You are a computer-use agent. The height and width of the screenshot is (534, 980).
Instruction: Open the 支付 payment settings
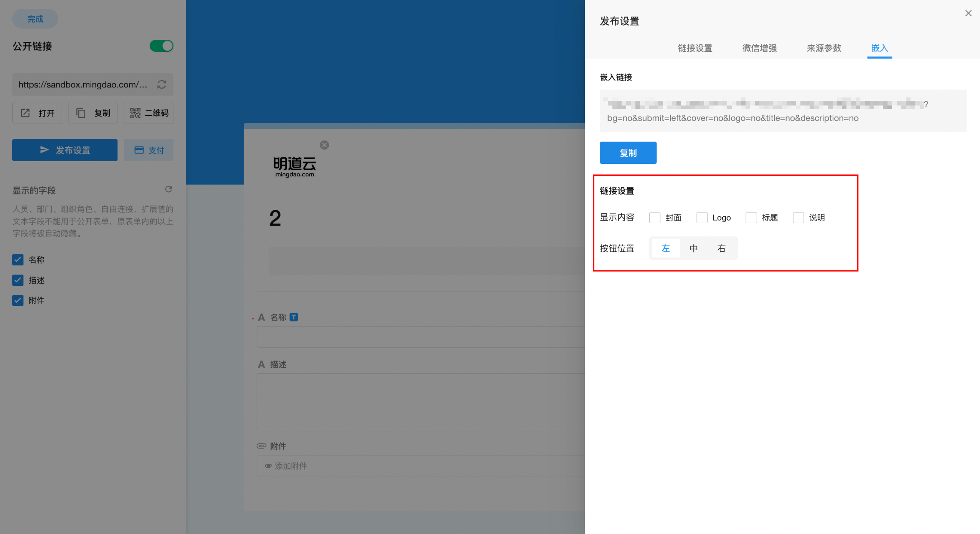(148, 150)
